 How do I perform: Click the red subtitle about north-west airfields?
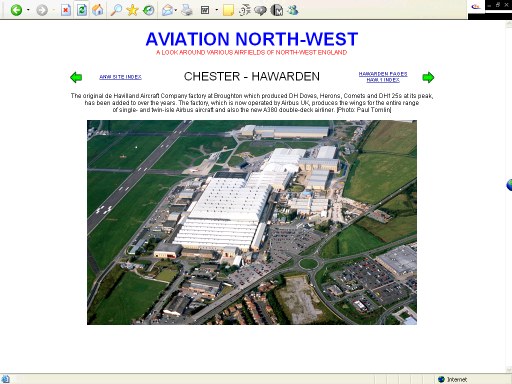(252, 53)
